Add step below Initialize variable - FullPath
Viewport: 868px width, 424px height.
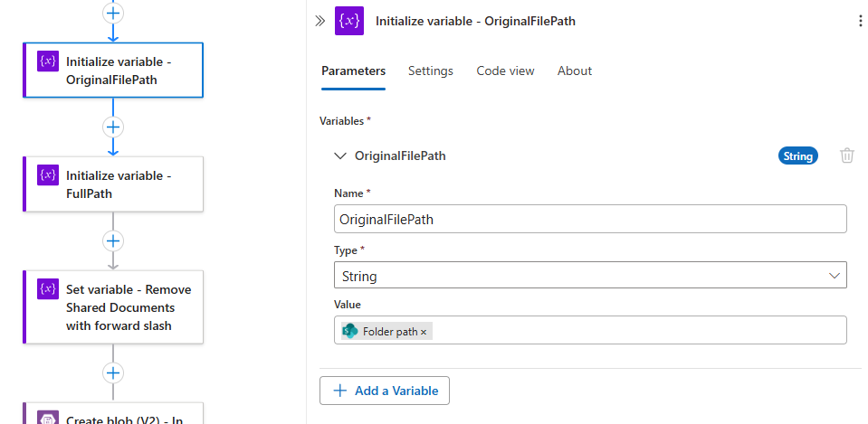pos(113,240)
